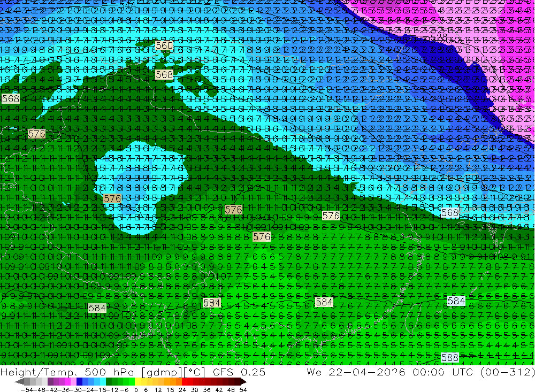Click the '12' legend value
This screenshot has width=535, height=392.
pos(158,390)
